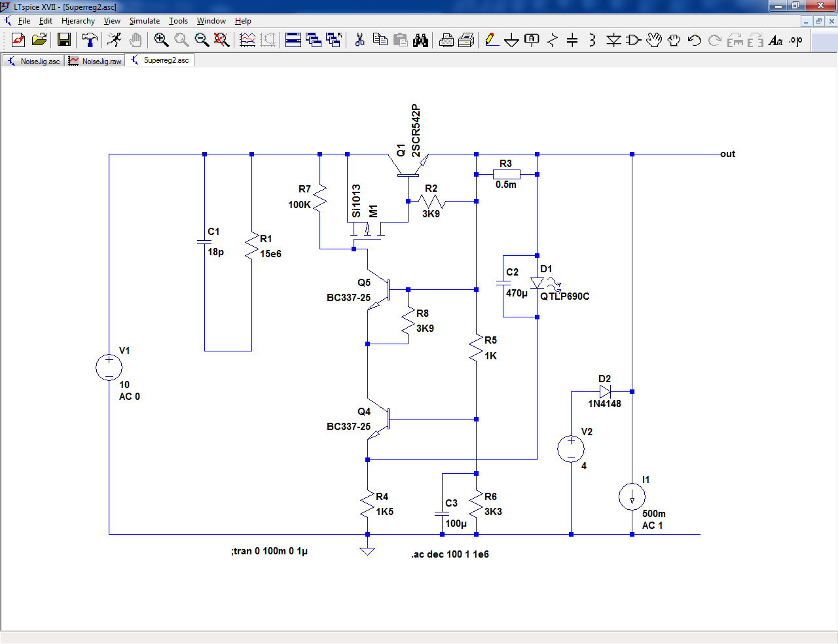Open the Tools menu
The height and width of the screenshot is (644, 838).
(178, 21)
